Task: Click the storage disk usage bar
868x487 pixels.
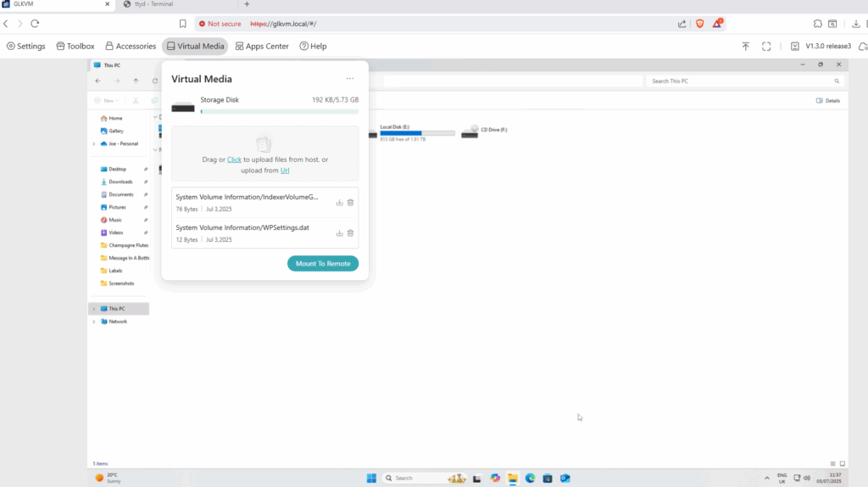Action: (280, 111)
